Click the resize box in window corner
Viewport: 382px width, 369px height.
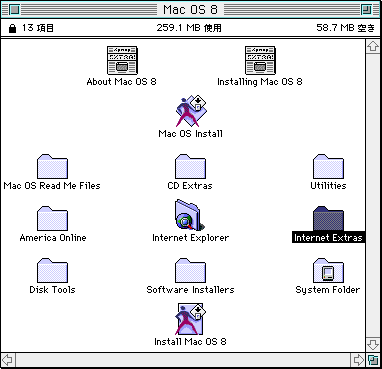[373, 360]
